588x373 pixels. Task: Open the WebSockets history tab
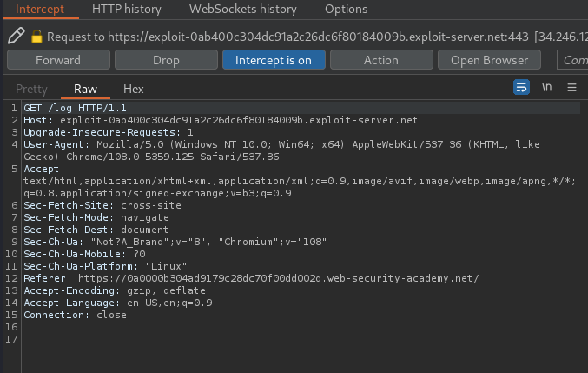[x=242, y=9]
